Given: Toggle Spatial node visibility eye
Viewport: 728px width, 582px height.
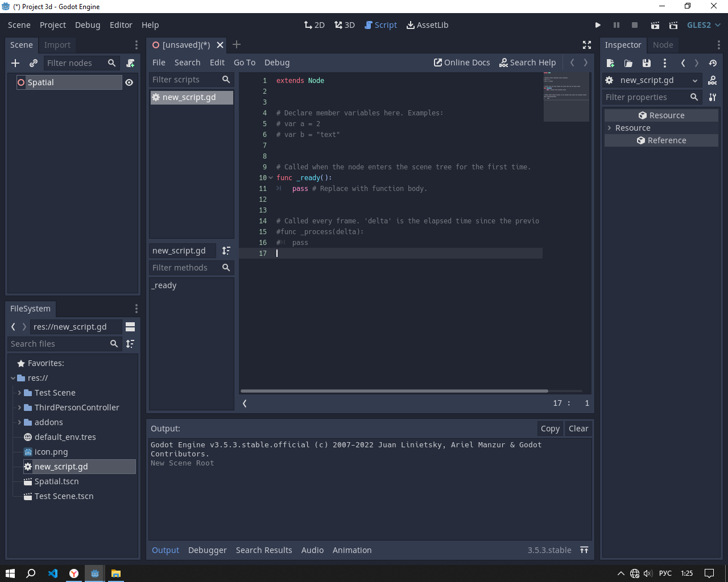Looking at the screenshot, I should pyautogui.click(x=129, y=82).
